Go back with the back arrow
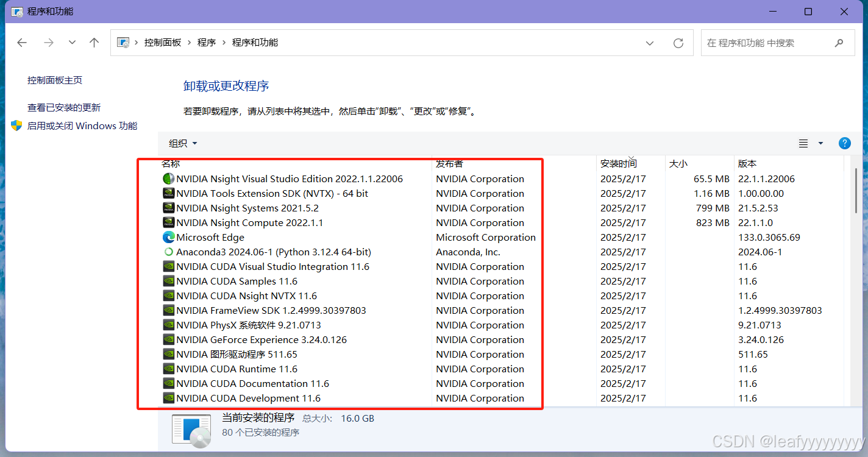 (22, 43)
